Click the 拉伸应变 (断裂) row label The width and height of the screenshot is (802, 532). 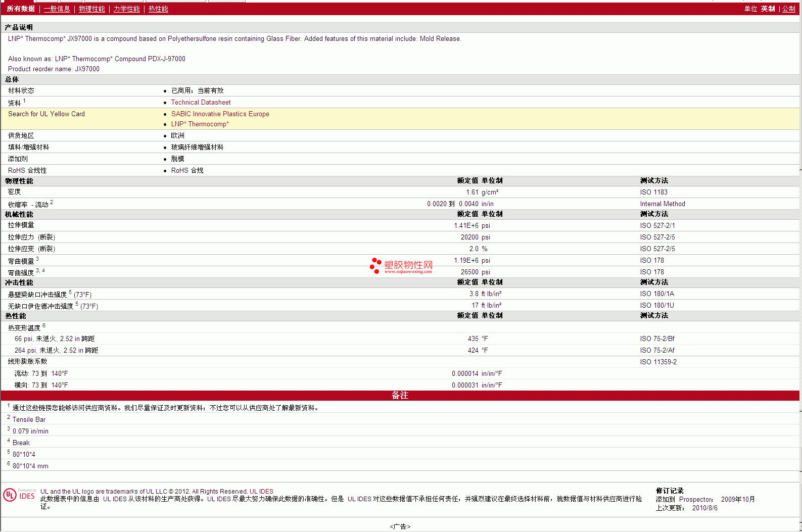31,249
